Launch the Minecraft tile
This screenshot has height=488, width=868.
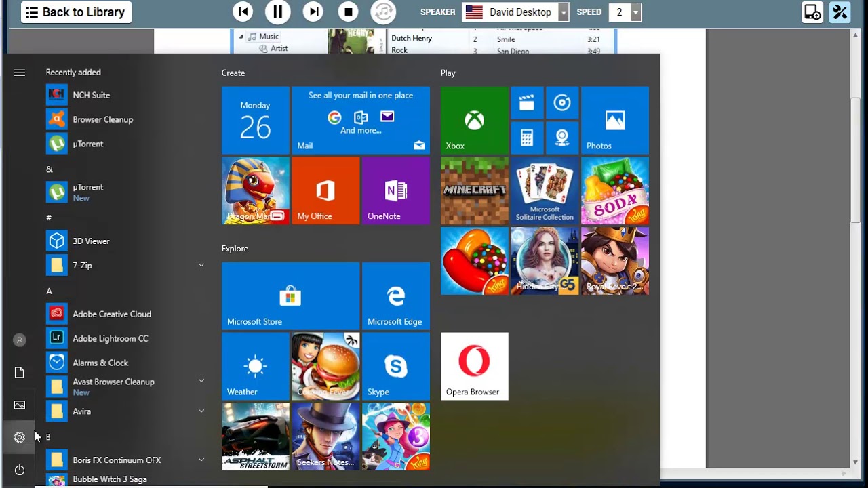tap(474, 190)
